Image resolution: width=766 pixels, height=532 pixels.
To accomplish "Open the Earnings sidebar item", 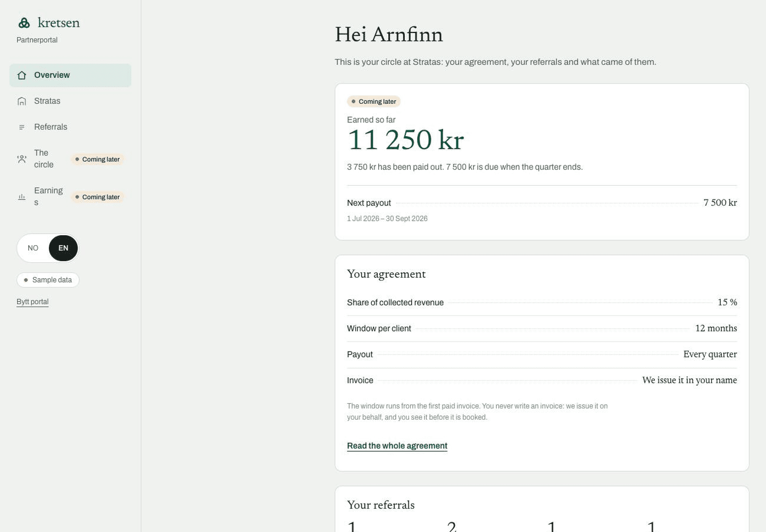I will 70,197.
